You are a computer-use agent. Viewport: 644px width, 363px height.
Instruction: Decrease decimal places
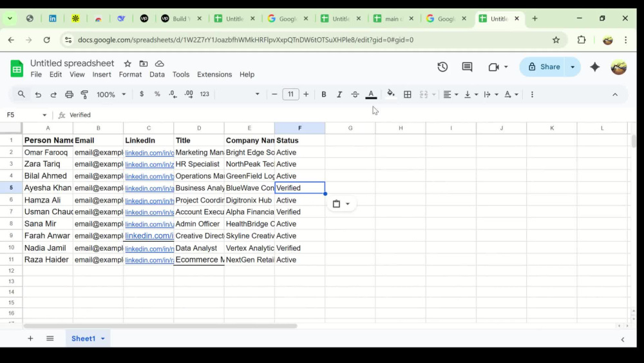pyautogui.click(x=173, y=94)
